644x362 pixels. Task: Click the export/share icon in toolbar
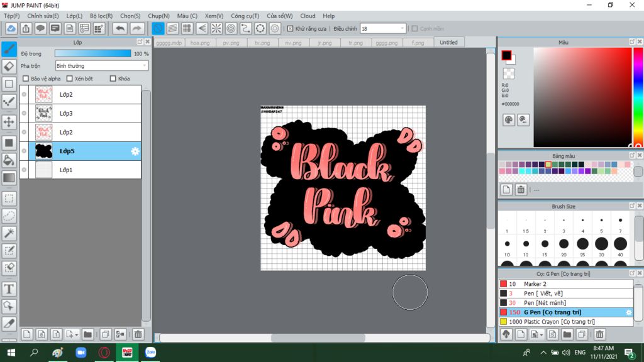26,29
